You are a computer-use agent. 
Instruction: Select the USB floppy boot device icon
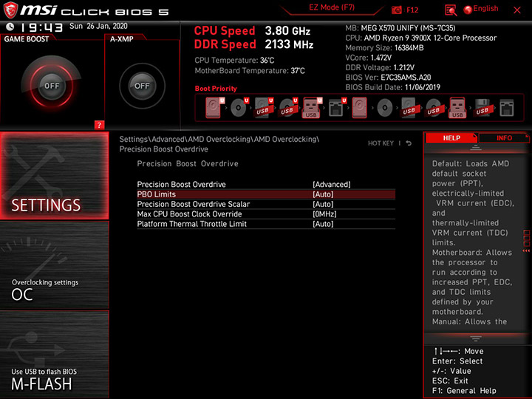click(x=482, y=108)
